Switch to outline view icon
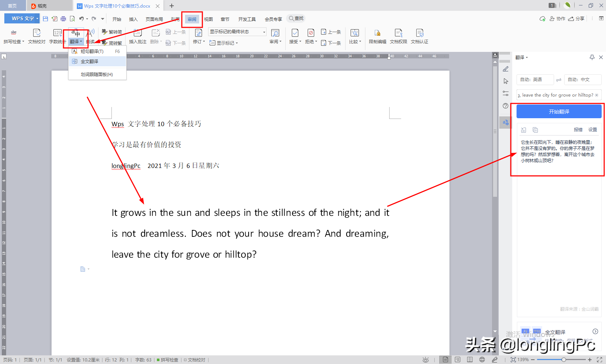Viewport: 606px width, 364px height. pos(458,360)
